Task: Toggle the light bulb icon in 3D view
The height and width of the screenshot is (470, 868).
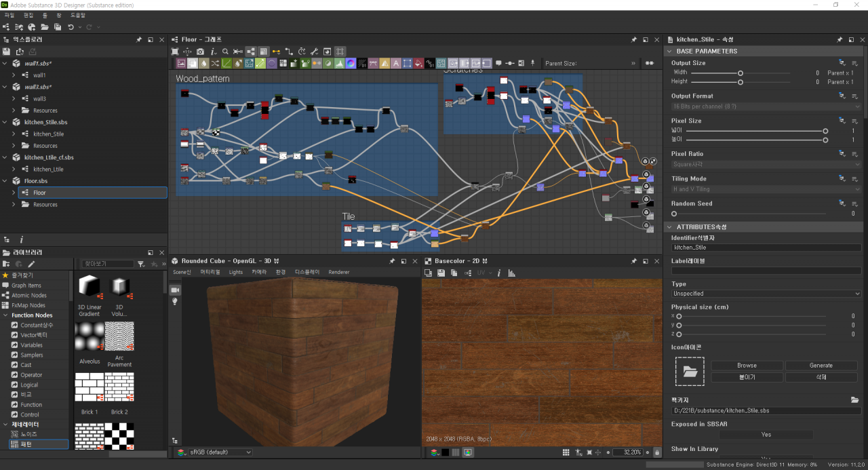Action: click(175, 302)
